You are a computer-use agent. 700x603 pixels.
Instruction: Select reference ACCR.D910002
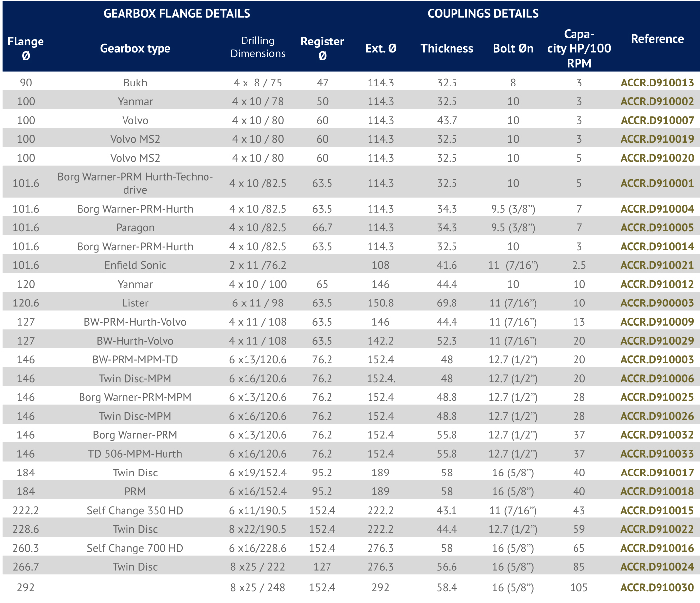point(658,101)
